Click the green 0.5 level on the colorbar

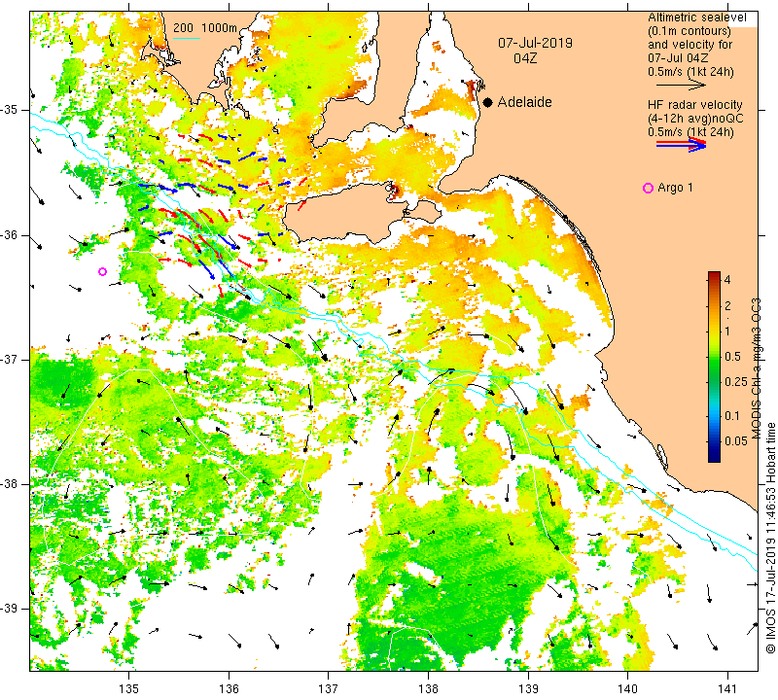pos(714,356)
